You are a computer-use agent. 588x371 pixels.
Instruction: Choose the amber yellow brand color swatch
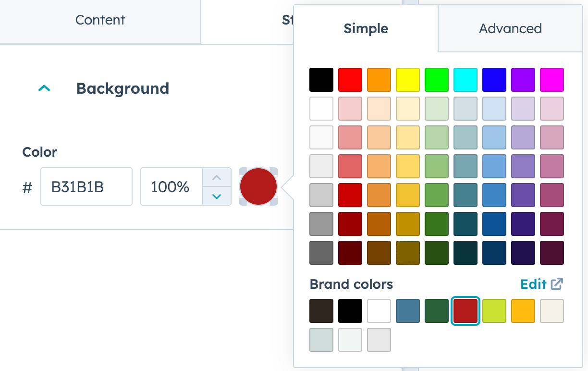click(523, 311)
